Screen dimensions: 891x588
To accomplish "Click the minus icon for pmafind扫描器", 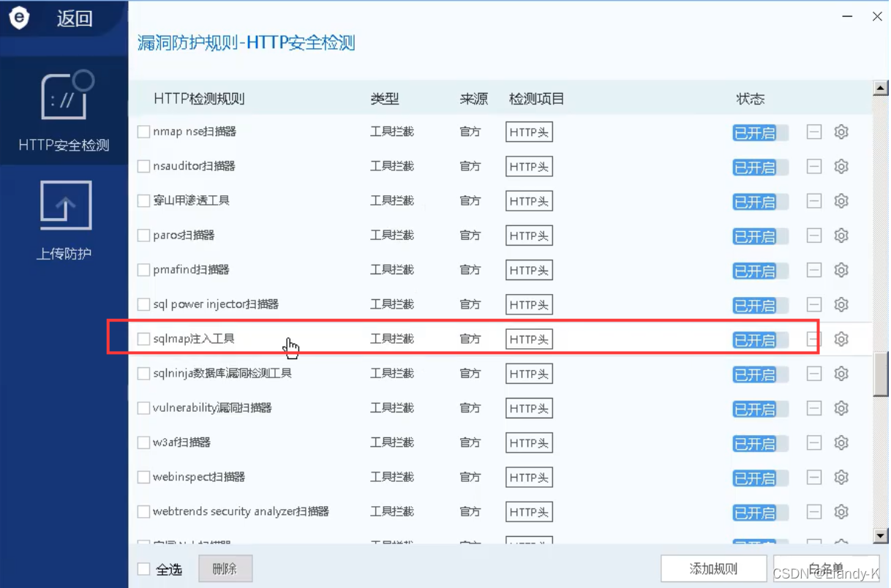I will click(814, 270).
